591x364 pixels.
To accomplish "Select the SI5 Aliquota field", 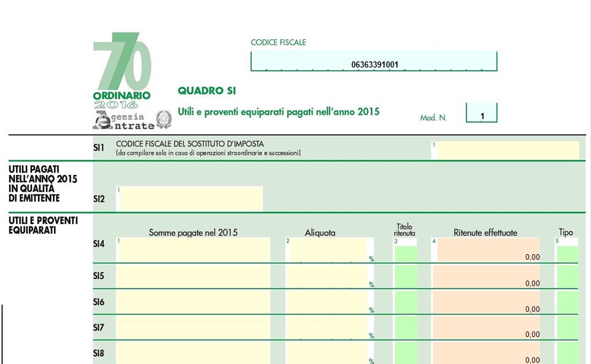I will click(326, 276).
